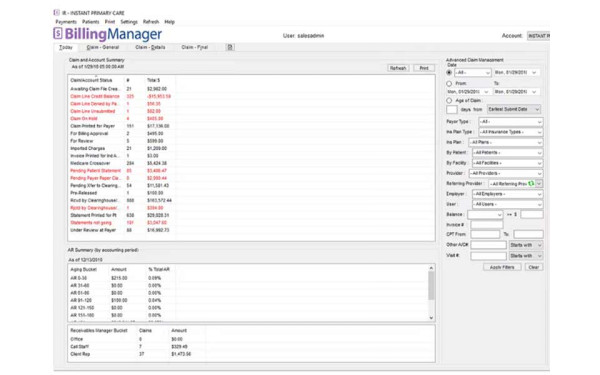Open the Payor Type dropdown
Screen dimensions: 600x375
[511, 122]
